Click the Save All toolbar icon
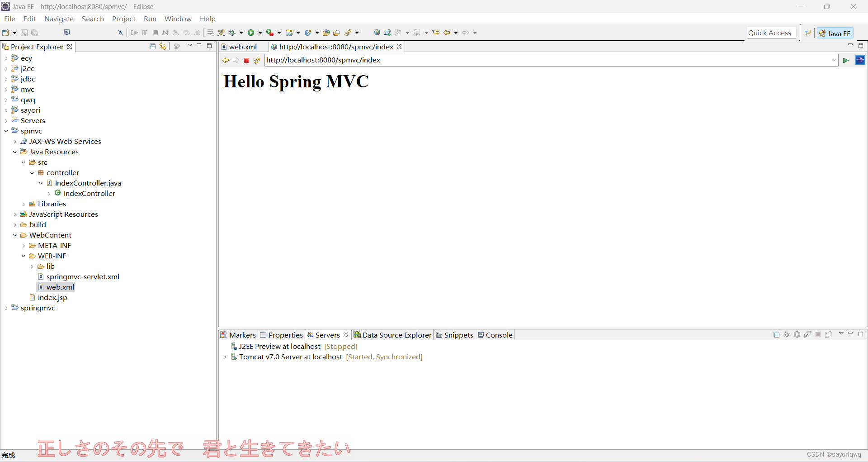The height and width of the screenshot is (462, 868). point(35,33)
